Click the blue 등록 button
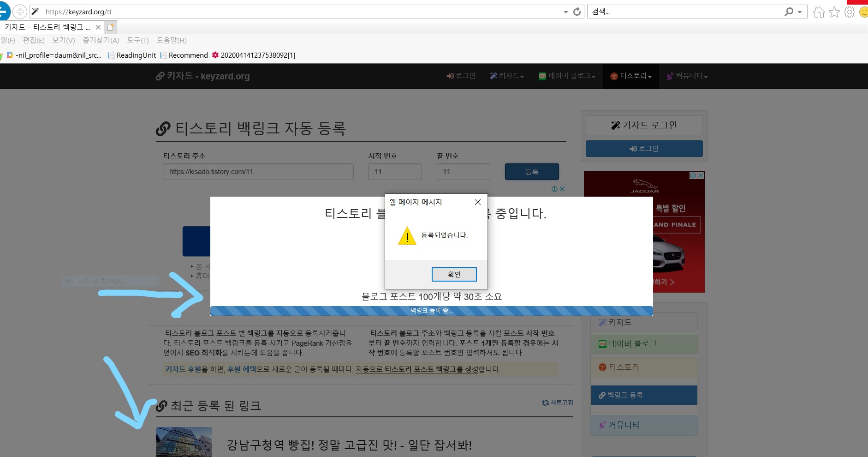Screen dimensions: 868x457 [x=532, y=172]
